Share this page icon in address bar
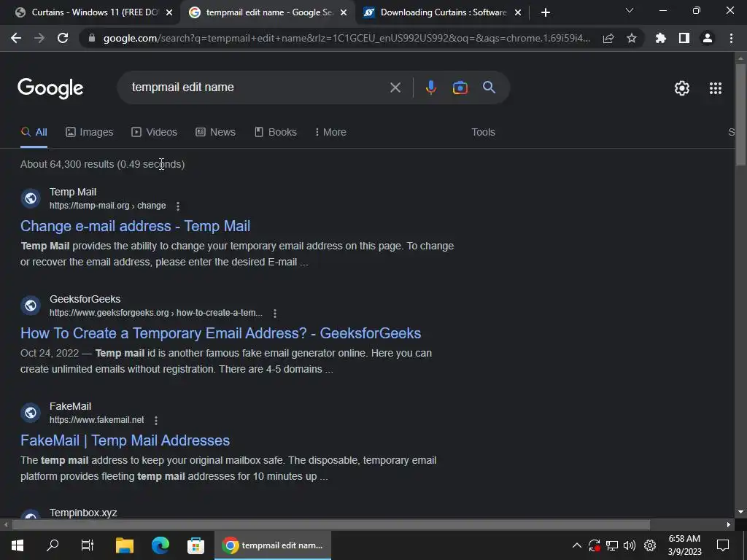747x560 pixels. pyautogui.click(x=608, y=38)
